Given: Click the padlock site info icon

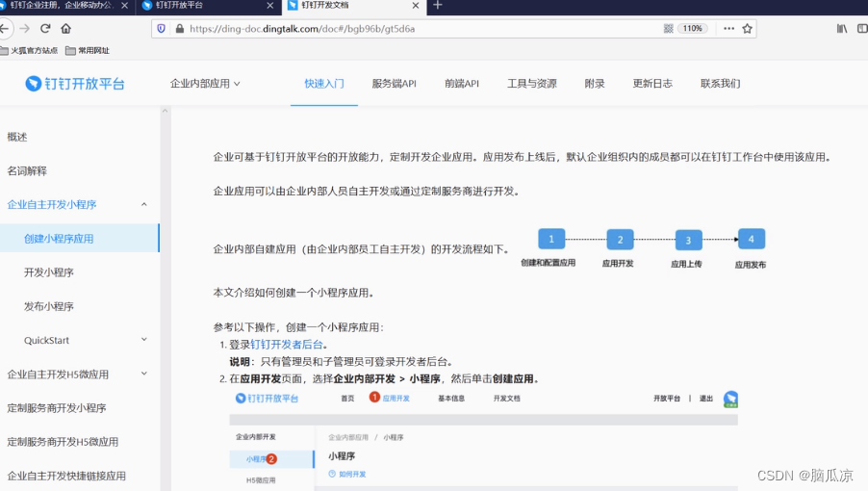Looking at the screenshot, I should [179, 28].
